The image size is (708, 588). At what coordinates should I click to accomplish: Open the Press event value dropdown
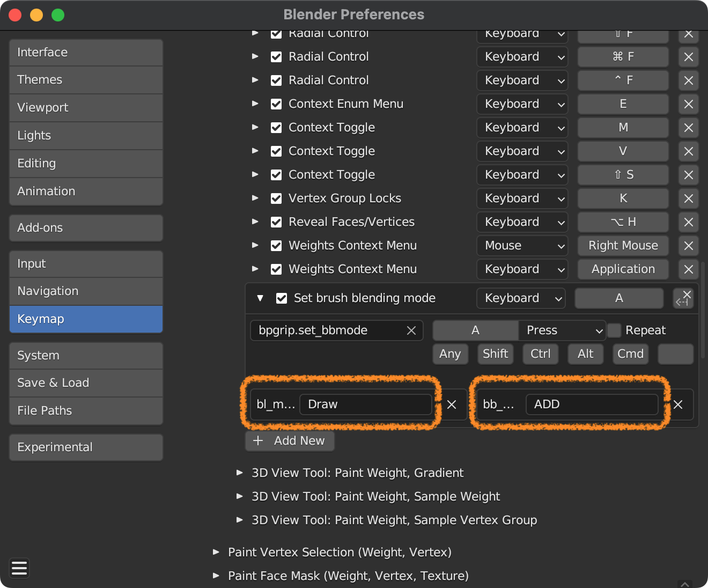[562, 330]
